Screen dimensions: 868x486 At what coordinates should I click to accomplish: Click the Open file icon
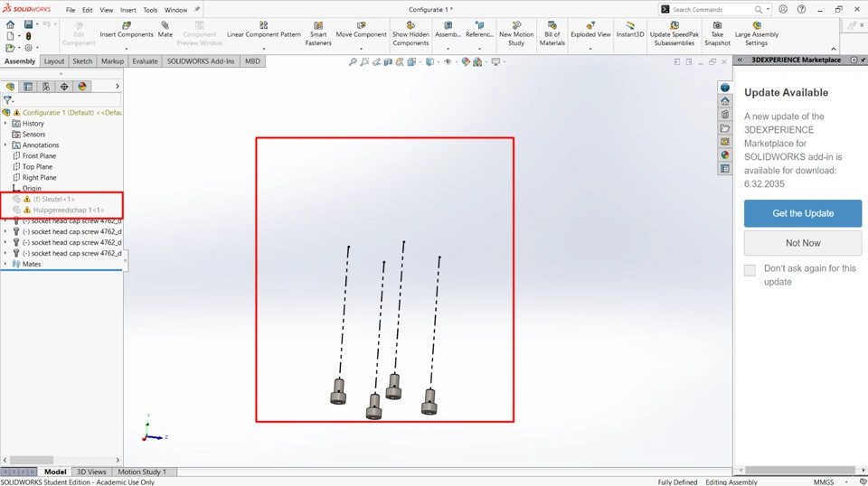pyautogui.click(x=10, y=48)
